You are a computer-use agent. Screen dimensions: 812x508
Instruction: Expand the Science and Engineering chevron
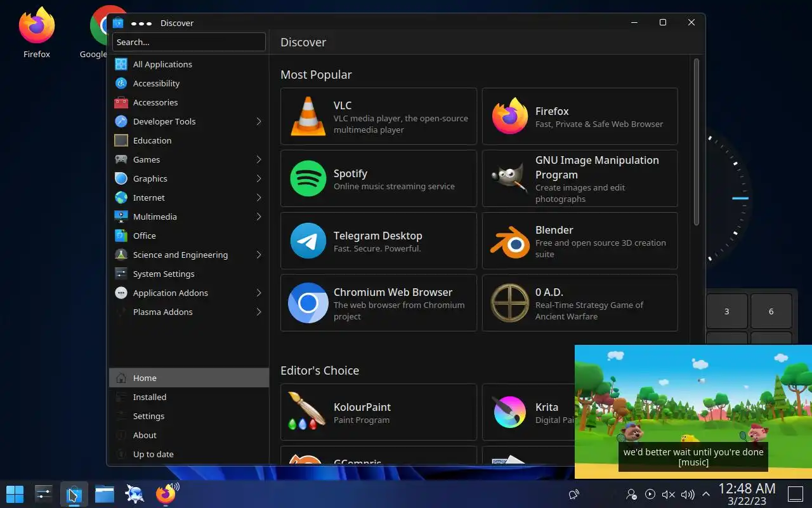point(259,255)
